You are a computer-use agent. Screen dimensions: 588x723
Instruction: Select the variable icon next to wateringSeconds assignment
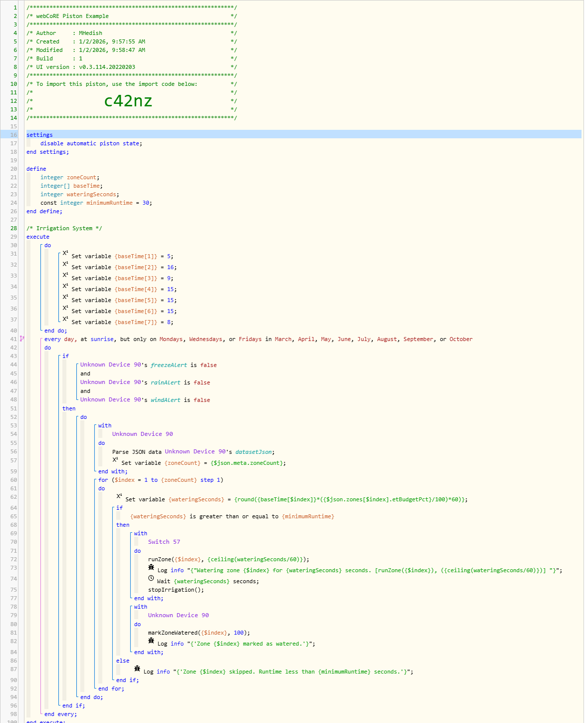[119, 496]
